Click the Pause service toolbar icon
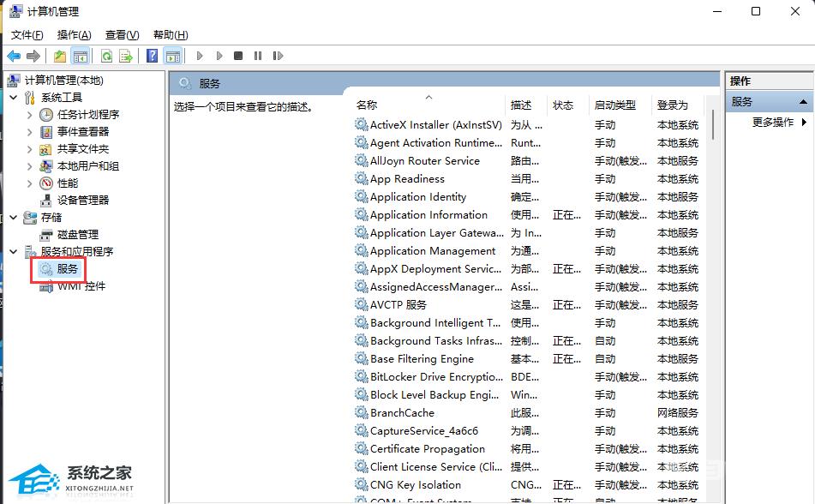 (257, 56)
